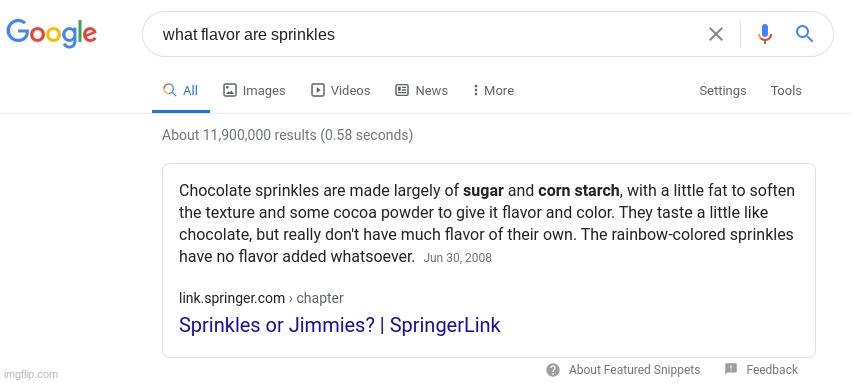
Task: Clear the search query with the X icon
Action: tap(716, 34)
